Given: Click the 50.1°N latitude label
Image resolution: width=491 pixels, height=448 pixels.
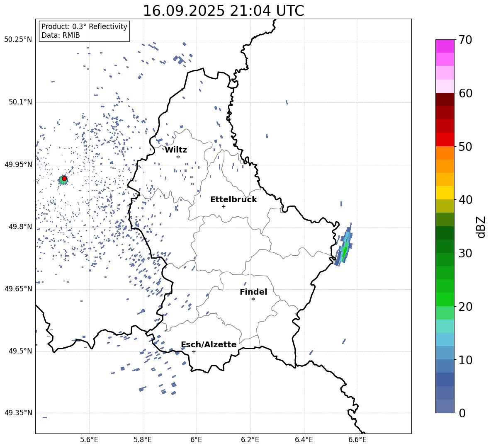Looking at the screenshot, I should coord(20,102).
